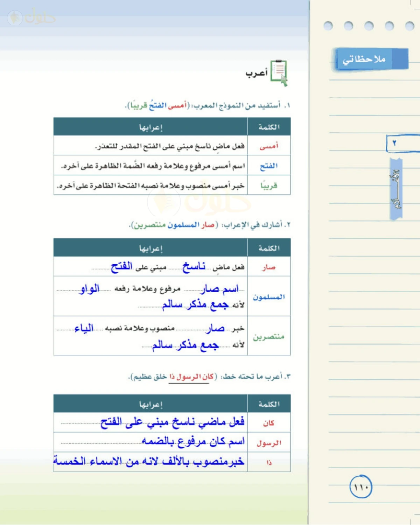
Task: Click the second table's الكلمة header
Action: (x=269, y=248)
